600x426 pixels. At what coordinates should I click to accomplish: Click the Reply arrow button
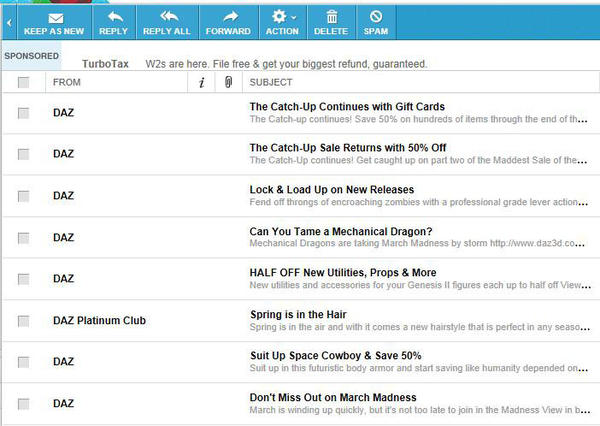coord(114,23)
